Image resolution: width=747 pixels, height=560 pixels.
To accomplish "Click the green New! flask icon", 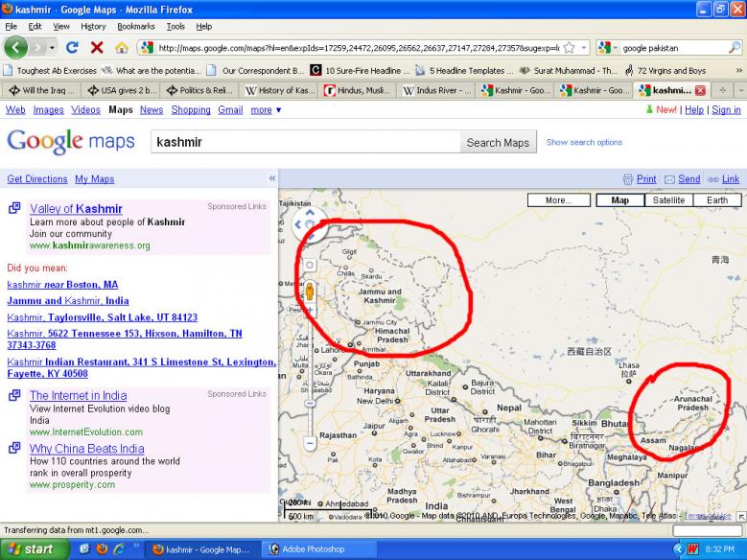I will pyautogui.click(x=649, y=109).
